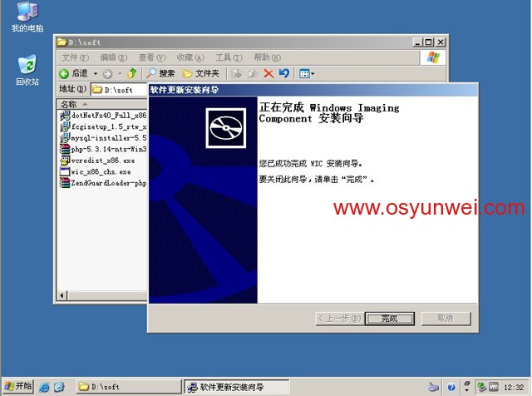Click the blue Undo icon
The height and width of the screenshot is (396, 532).
[x=284, y=73]
